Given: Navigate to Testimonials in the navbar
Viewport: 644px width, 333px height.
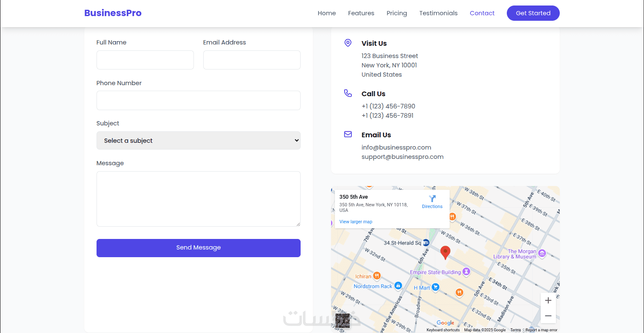Looking at the screenshot, I should pos(438,13).
